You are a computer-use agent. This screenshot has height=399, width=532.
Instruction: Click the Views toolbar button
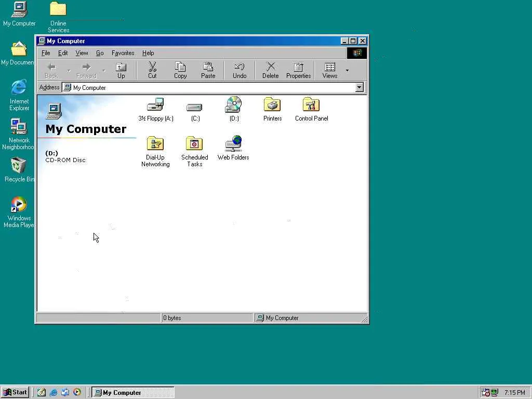[330, 71]
